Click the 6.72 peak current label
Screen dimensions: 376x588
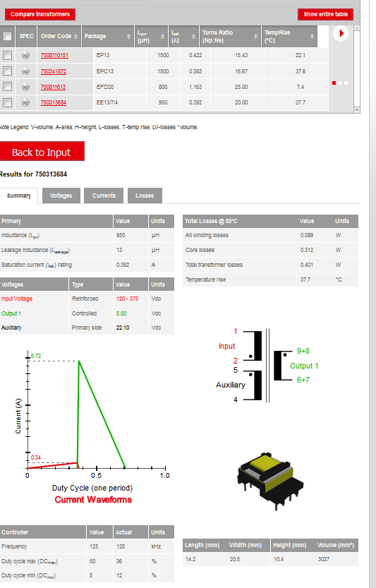[x=36, y=356]
